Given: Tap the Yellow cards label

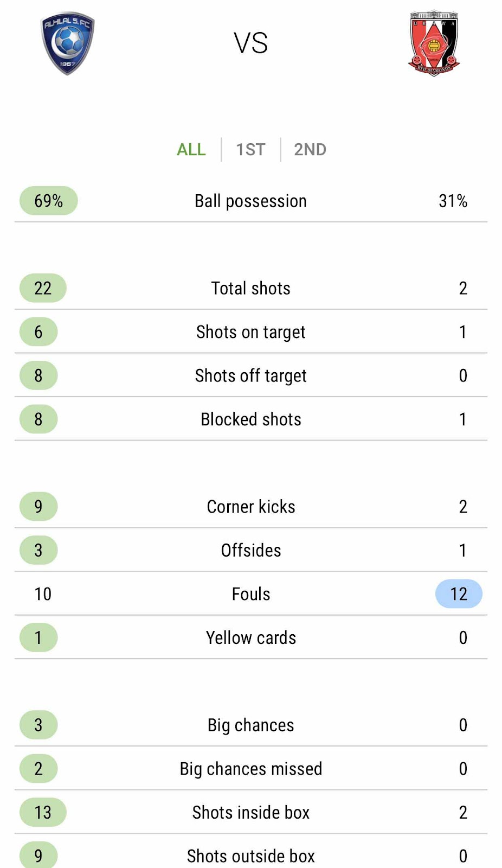Looking at the screenshot, I should tap(251, 638).
